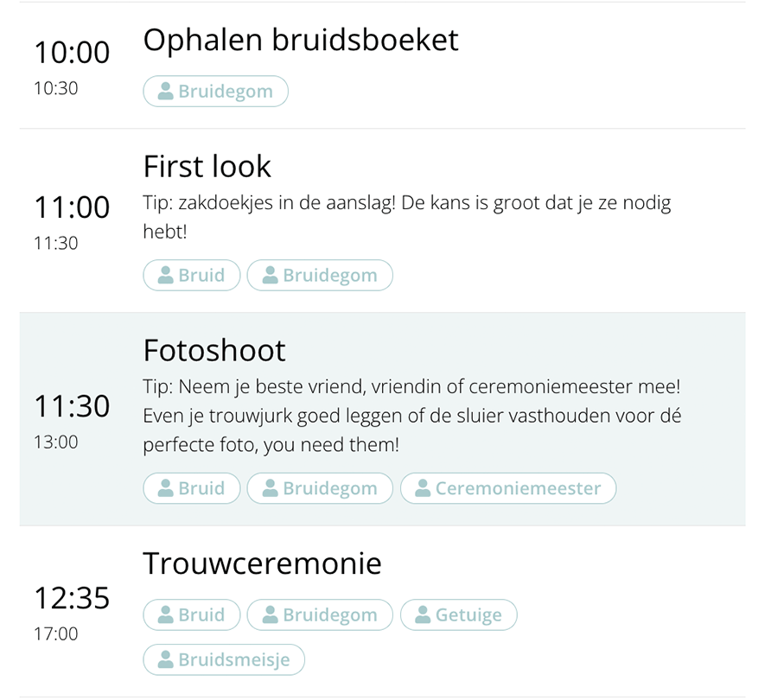Click the 10:00 start time
Screen dimensions: 771x700
tap(72, 53)
